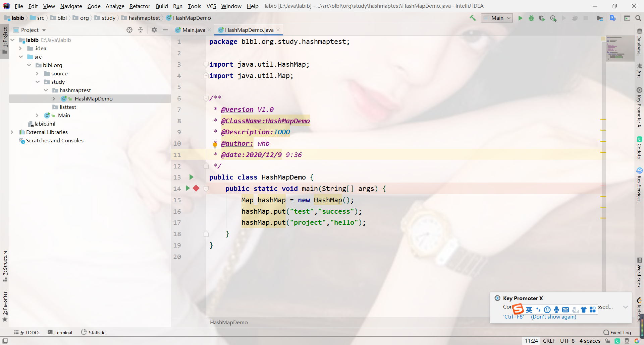This screenshot has width=644, height=345.
Task: Collapse the labib project root node
Action: coord(13,40)
